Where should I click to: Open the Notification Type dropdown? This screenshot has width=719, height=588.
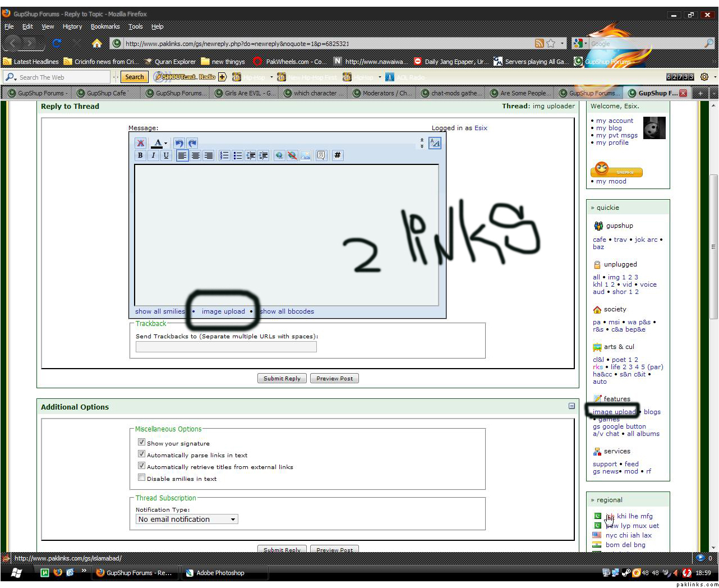[x=187, y=520]
